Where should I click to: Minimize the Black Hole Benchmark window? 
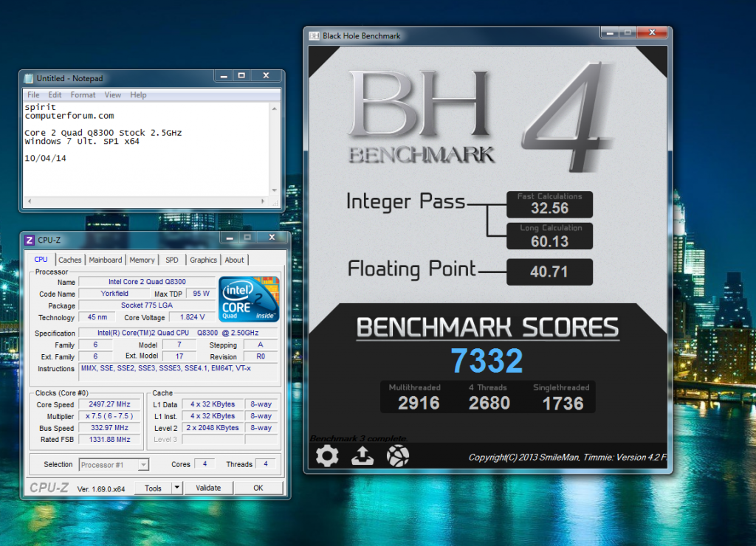(x=610, y=32)
